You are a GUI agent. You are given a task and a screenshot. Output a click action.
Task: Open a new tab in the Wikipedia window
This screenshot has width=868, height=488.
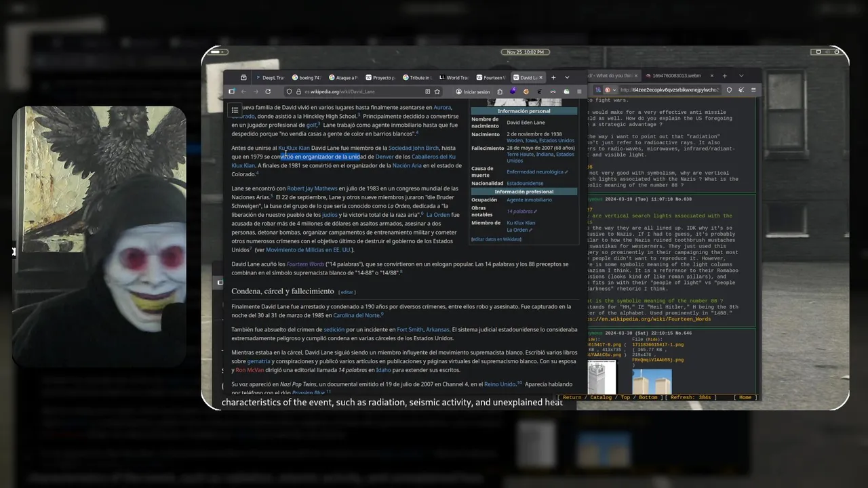[553, 77]
